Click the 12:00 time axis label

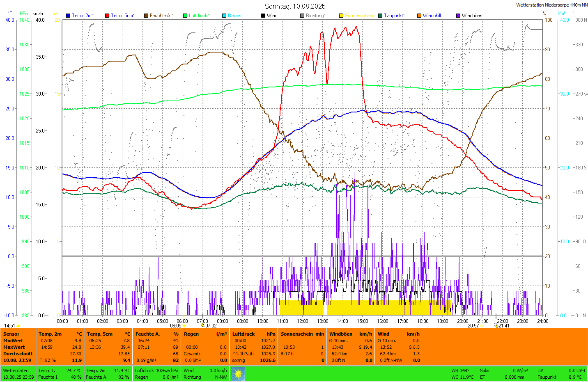303,321
